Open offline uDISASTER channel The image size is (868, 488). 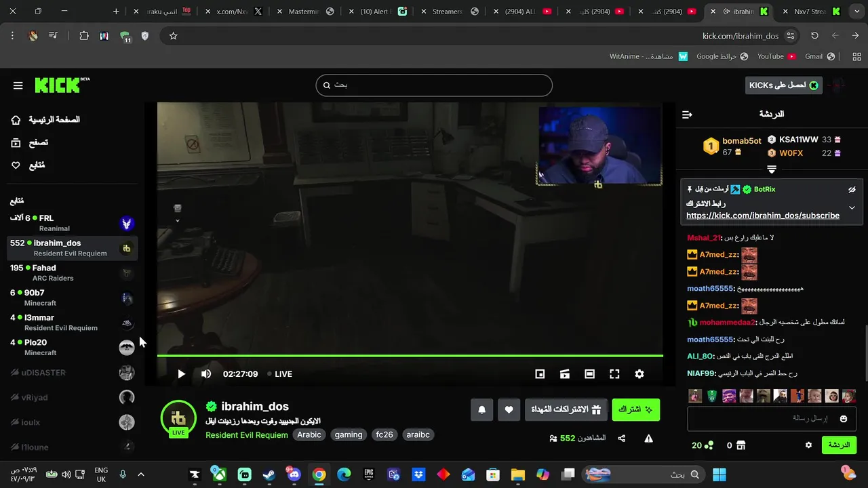point(72,373)
